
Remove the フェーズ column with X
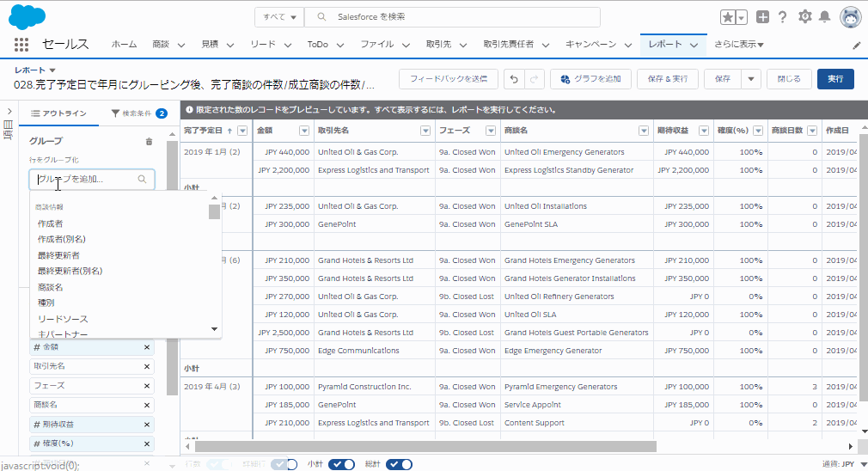click(x=147, y=386)
